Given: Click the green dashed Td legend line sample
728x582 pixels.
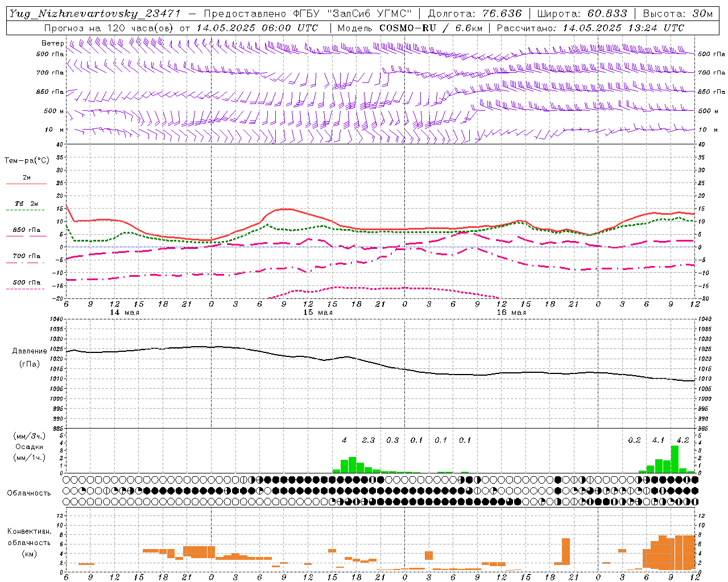Looking at the screenshot, I should pos(26,210).
